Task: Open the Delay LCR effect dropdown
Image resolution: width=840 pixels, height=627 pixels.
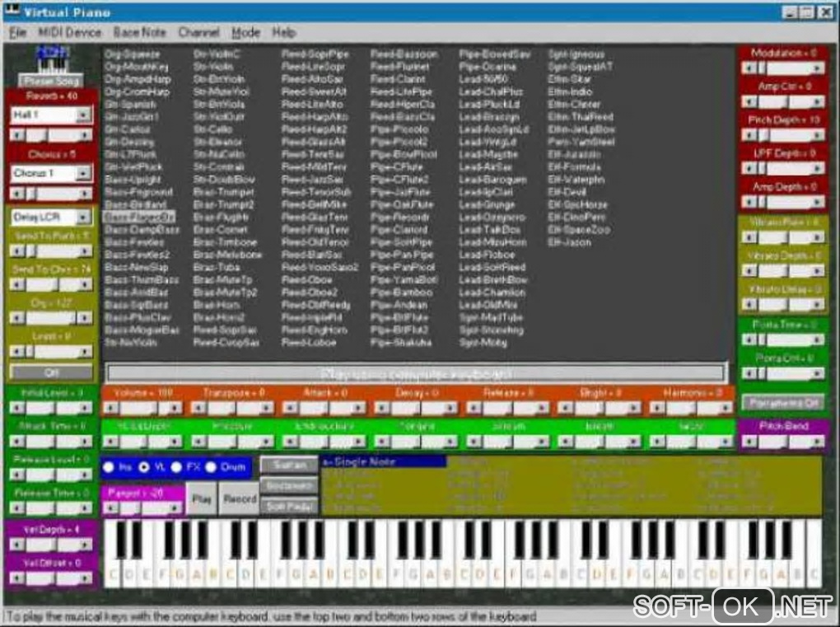Action: click(x=83, y=217)
